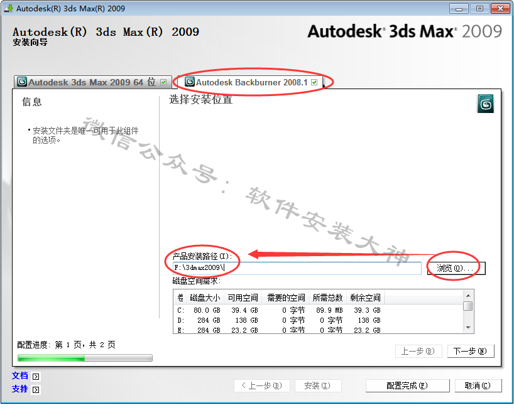This screenshot has width=514, height=420.
Task: Click the installer icon in the title bar
Action: 8,9
